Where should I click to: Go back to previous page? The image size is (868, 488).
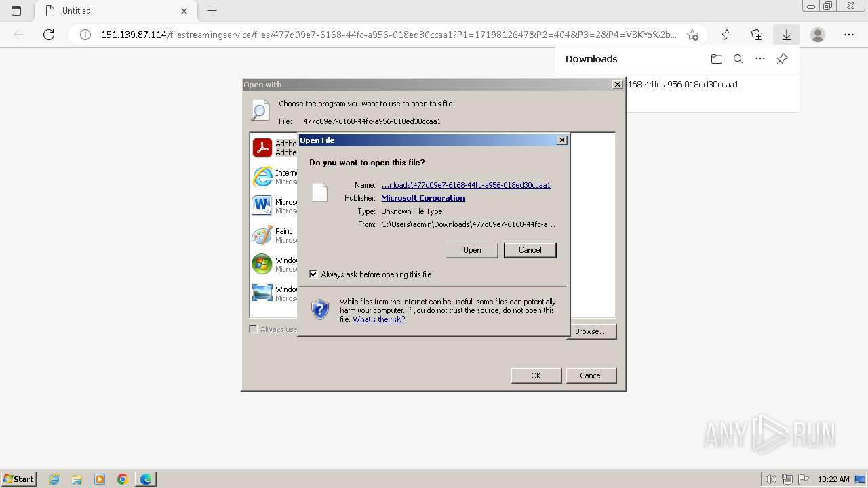(19, 35)
